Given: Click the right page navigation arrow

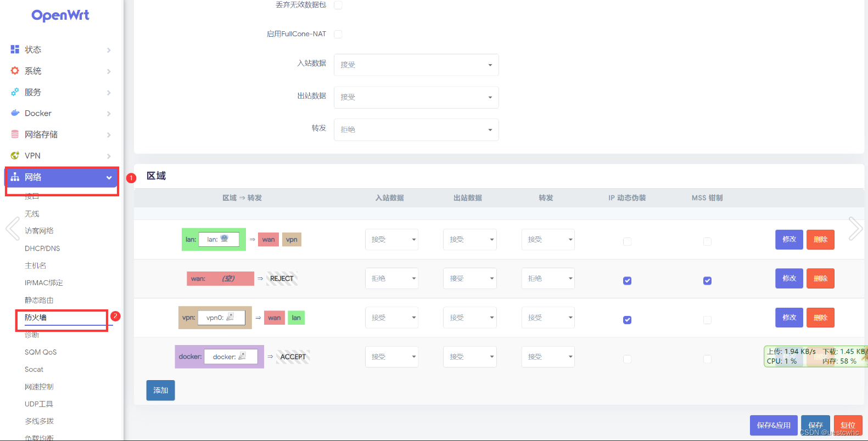Looking at the screenshot, I should [x=855, y=229].
